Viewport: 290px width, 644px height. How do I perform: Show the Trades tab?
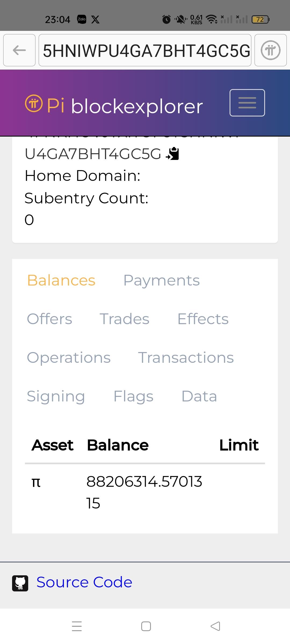click(124, 319)
